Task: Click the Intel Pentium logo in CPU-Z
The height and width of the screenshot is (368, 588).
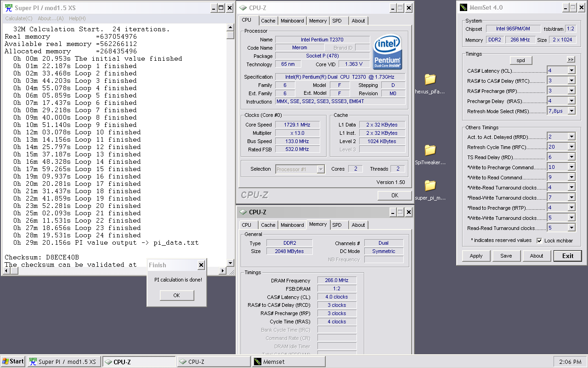Action: coord(388,52)
